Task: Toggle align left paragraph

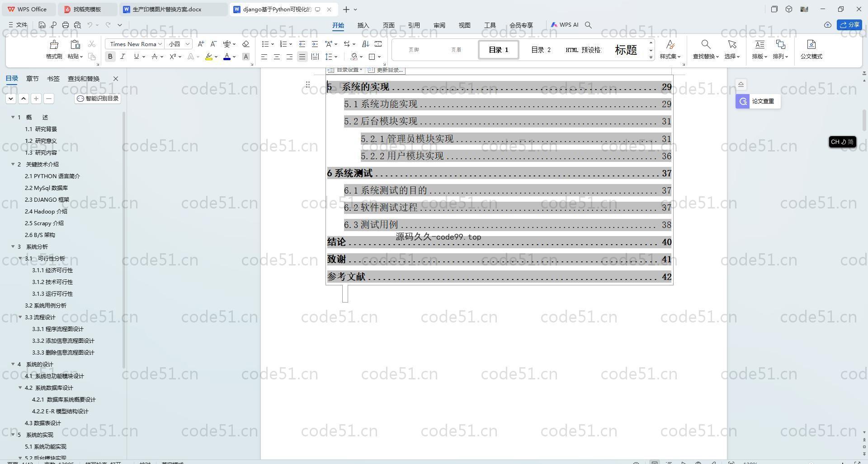Action: (264, 57)
